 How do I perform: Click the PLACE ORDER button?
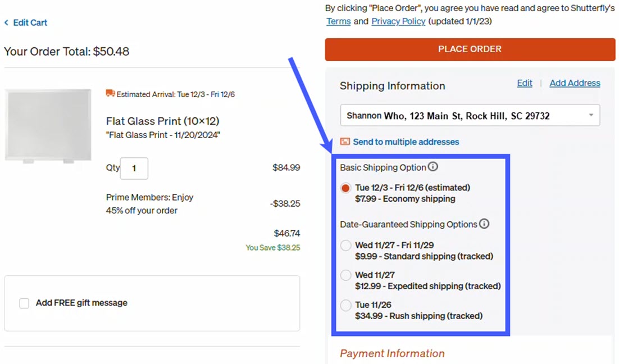click(x=470, y=49)
